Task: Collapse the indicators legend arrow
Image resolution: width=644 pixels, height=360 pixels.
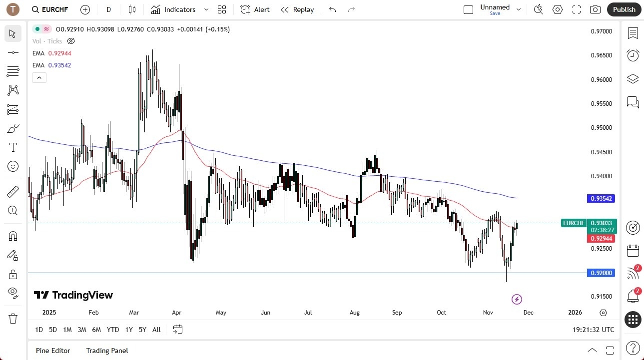Action: [39, 77]
